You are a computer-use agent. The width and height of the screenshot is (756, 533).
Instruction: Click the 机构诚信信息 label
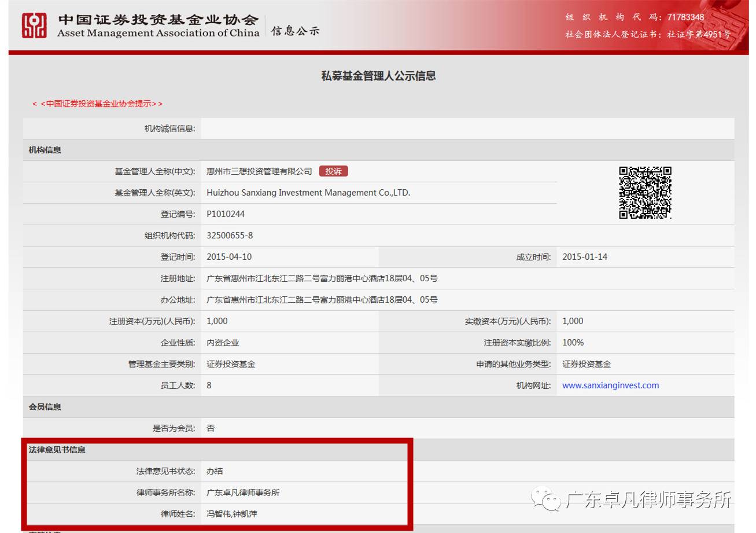coord(169,128)
